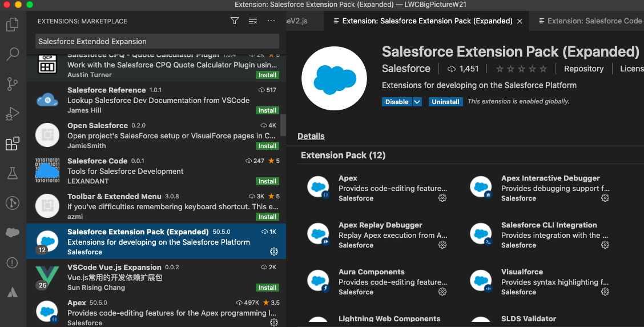Viewport: 644px width, 327px height.
Task: Disable the Salesforce Extension Pack
Action: [x=396, y=102]
